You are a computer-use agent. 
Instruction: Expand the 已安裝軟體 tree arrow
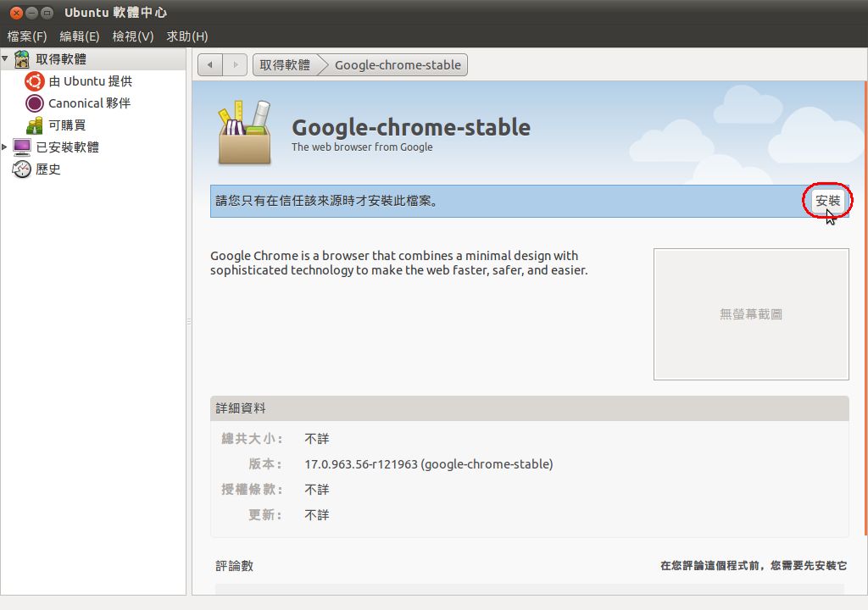click(4, 147)
